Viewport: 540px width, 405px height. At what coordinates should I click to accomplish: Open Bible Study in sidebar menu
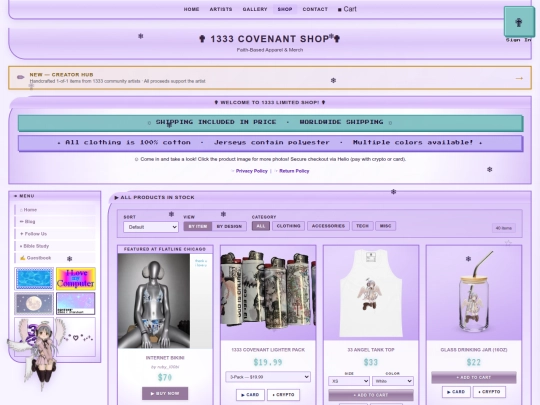(55, 246)
